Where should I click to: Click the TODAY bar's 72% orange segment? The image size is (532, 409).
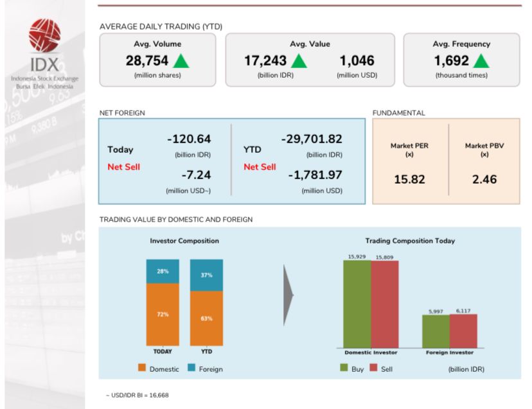pyautogui.click(x=163, y=315)
